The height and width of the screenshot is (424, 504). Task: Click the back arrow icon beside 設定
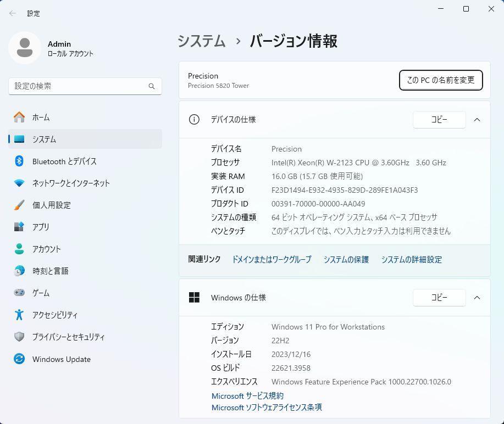click(13, 13)
